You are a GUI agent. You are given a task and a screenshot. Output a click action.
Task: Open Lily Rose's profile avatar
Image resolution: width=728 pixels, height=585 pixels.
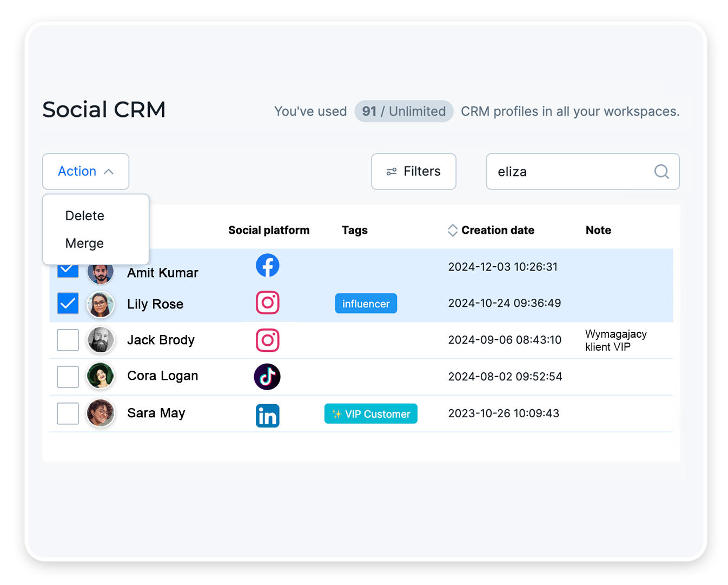101,304
